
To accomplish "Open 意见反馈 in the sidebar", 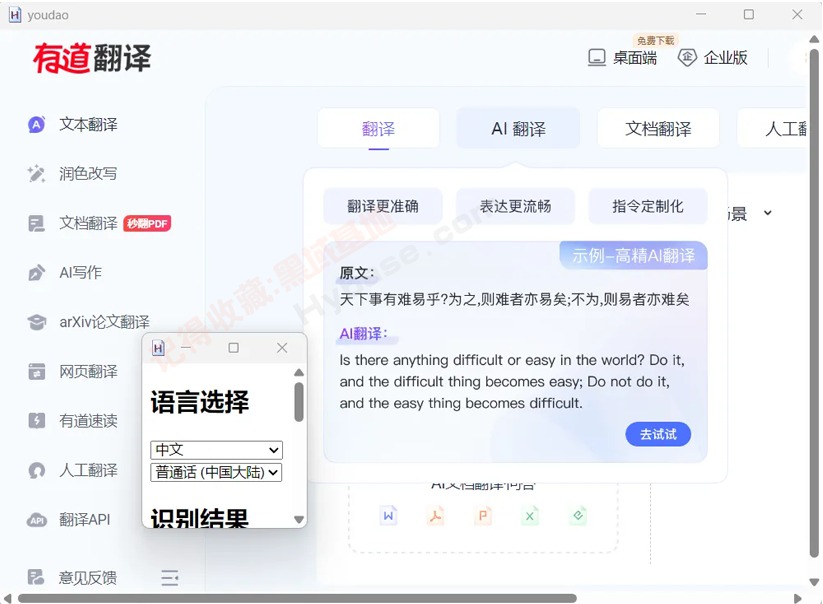I will click(x=88, y=578).
